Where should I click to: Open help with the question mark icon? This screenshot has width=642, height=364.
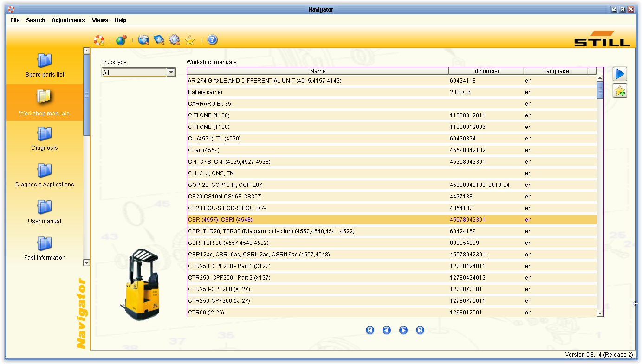[x=212, y=40]
